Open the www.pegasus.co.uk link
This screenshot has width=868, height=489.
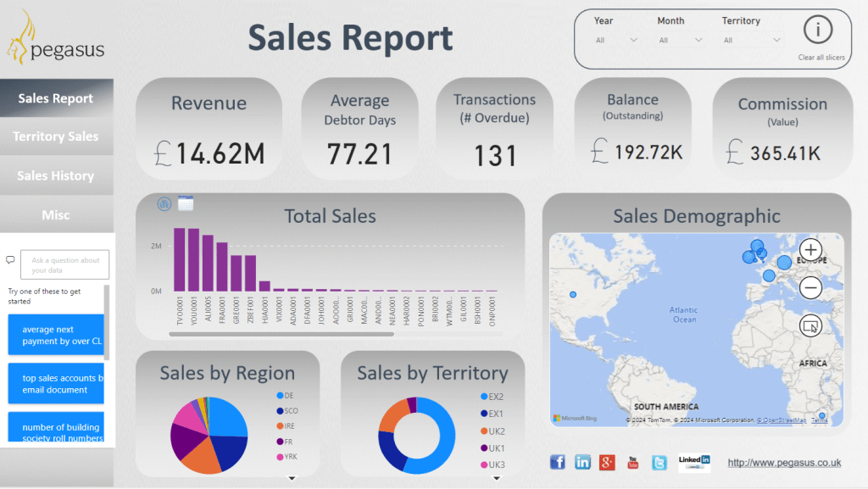[784, 463]
